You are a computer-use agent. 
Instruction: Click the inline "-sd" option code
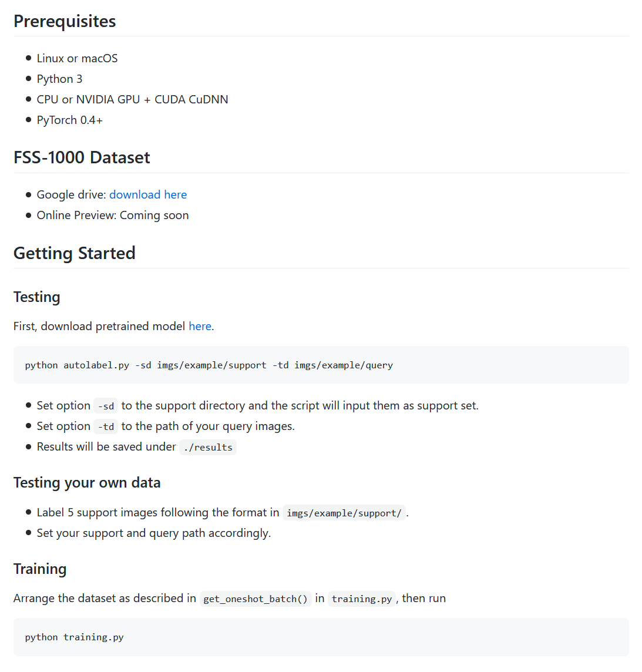(106, 406)
